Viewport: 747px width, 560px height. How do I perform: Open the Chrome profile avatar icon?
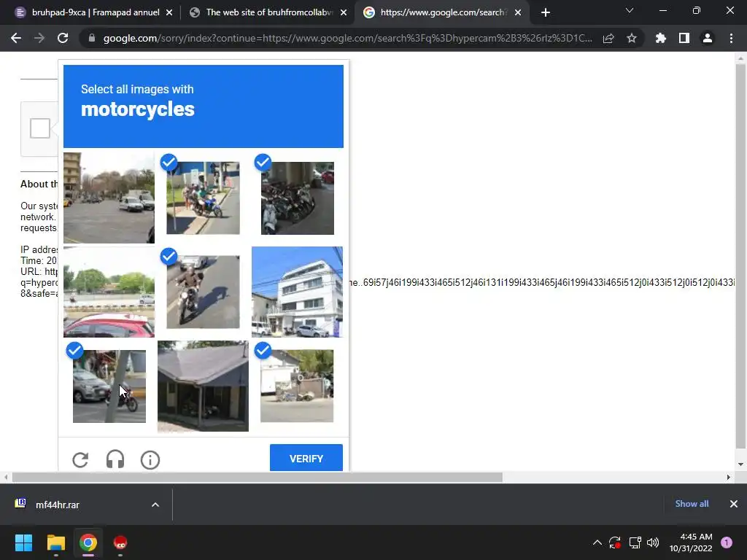tap(708, 38)
